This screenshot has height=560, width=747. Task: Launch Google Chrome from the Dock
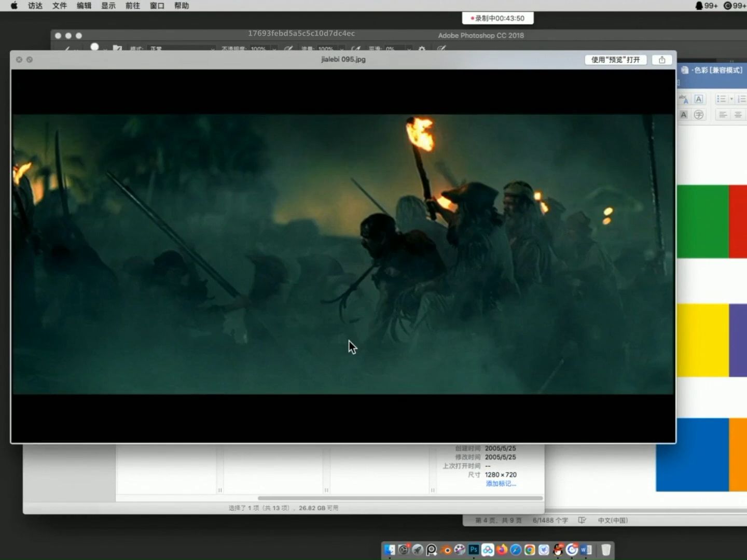tap(530, 550)
